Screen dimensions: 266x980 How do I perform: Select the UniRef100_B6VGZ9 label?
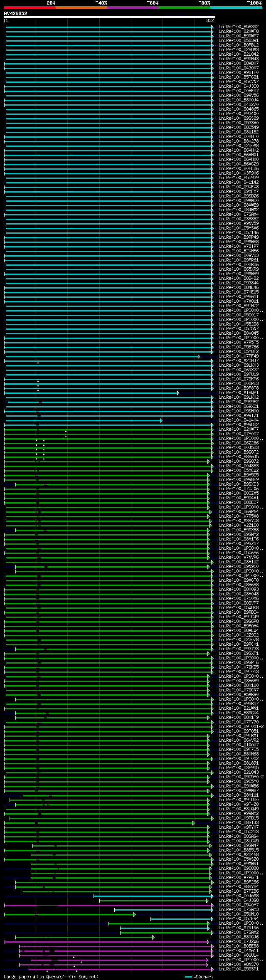click(239, 164)
